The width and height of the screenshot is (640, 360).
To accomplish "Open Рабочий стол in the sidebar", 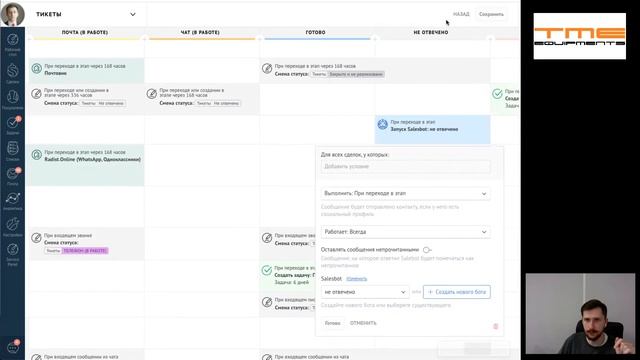I will click(x=13, y=44).
